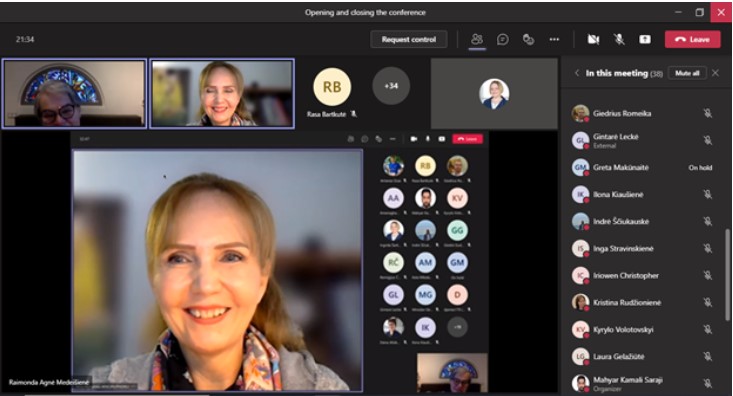733x396 pixels.
Task: Open the +34 more participants bubble
Action: pyautogui.click(x=391, y=86)
